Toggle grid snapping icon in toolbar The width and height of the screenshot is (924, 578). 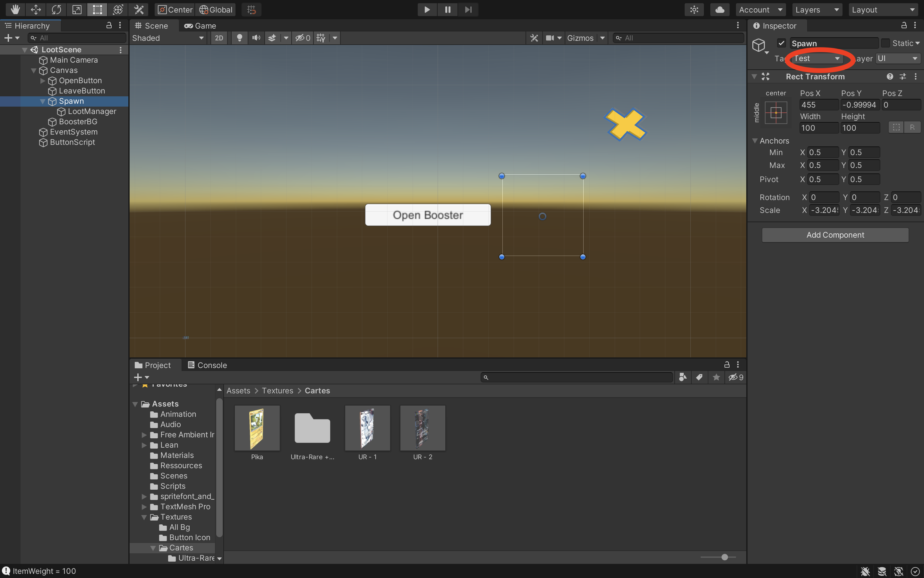(251, 10)
